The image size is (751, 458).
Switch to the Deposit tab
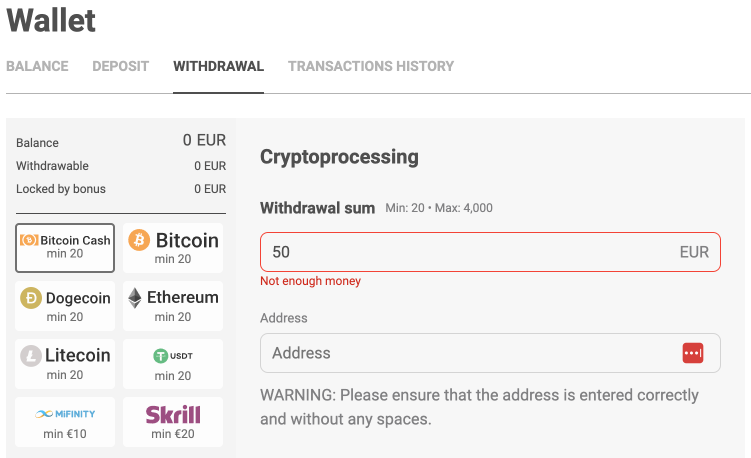[x=120, y=67]
